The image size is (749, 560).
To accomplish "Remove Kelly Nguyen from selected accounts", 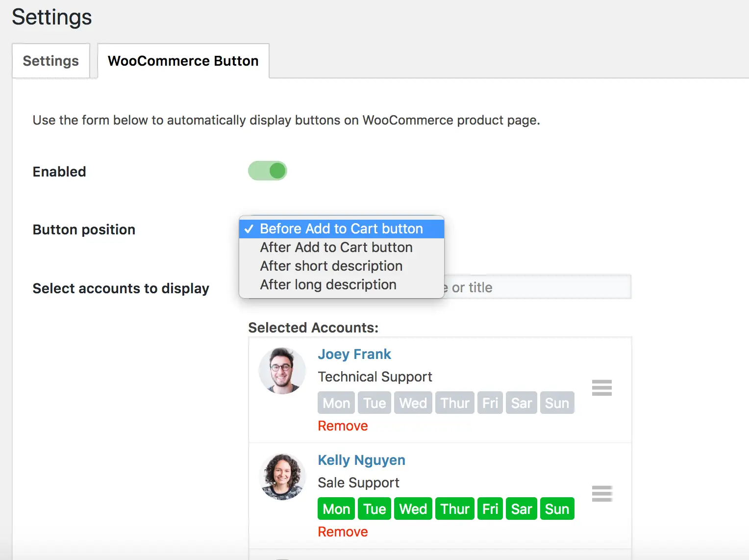I will pyautogui.click(x=343, y=532).
